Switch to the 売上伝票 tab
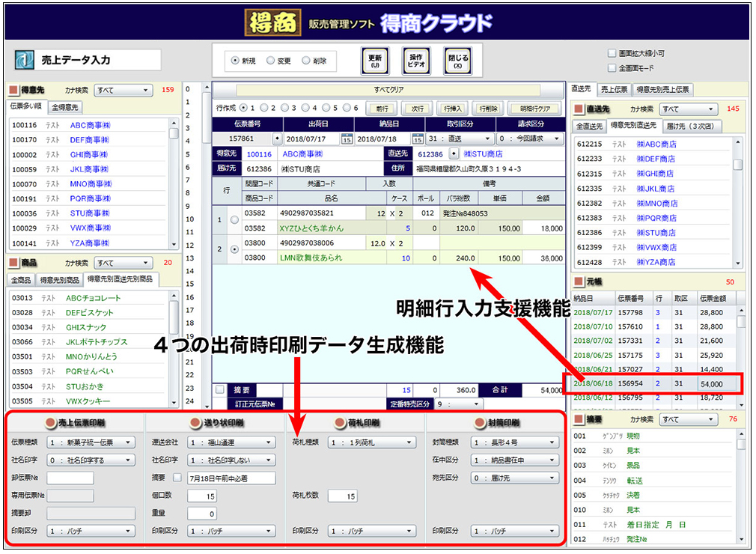756x554 pixels. 614,89
